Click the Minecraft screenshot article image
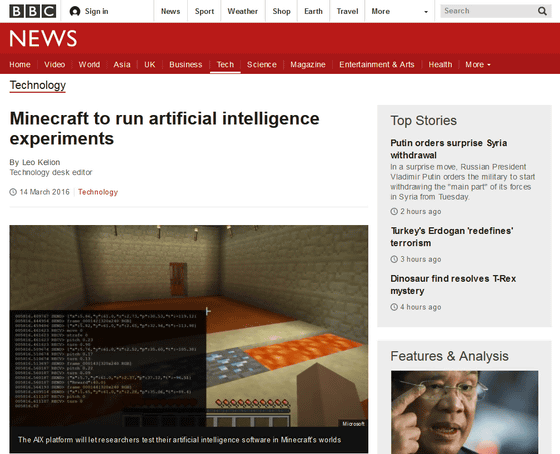Viewport: 560px width, 454px height. tap(189, 326)
